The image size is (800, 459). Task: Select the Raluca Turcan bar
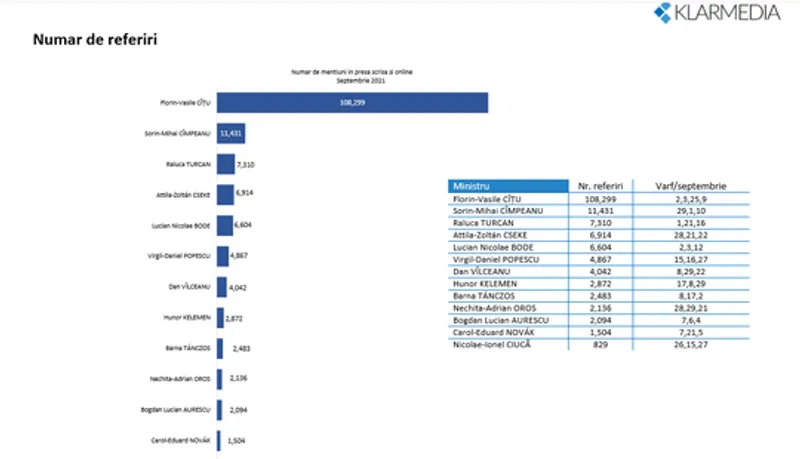pos(226,163)
